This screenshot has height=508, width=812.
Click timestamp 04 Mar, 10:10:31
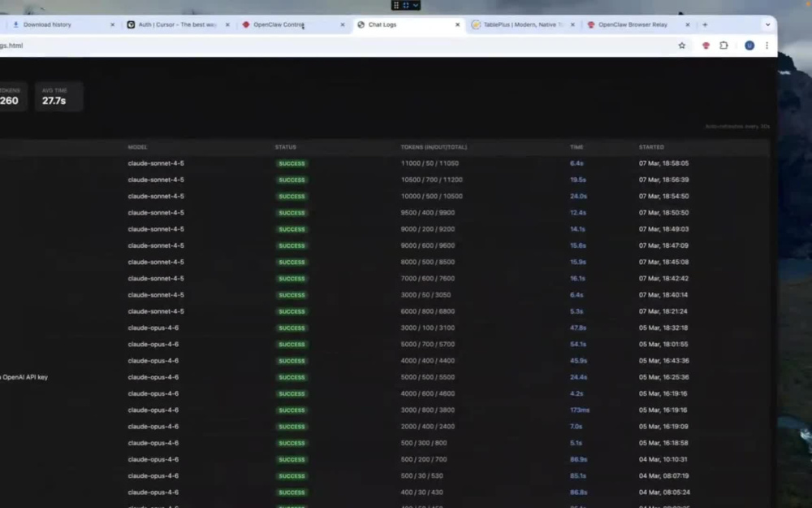[x=663, y=459]
